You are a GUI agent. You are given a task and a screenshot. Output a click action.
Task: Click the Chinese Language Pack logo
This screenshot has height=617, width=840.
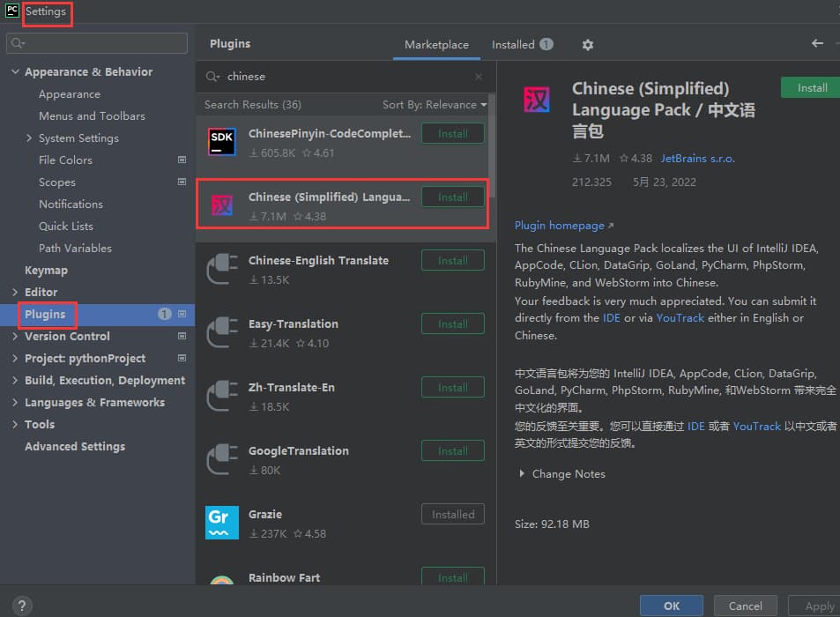(537, 100)
